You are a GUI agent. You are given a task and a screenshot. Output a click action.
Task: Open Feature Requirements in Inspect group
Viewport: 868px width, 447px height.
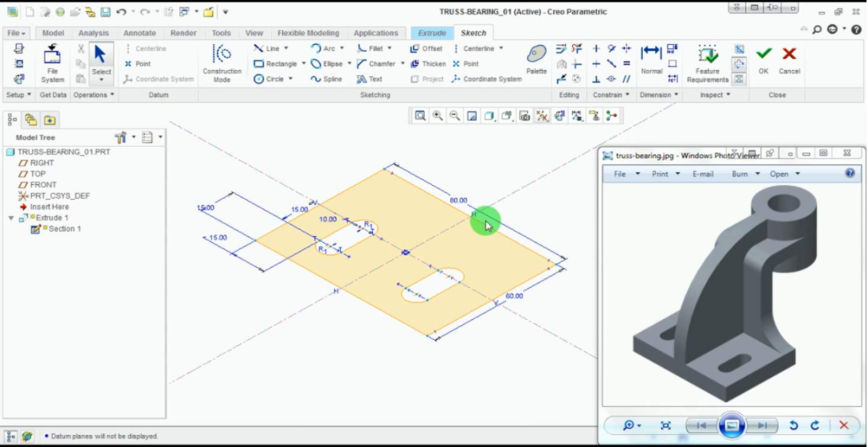click(x=707, y=62)
